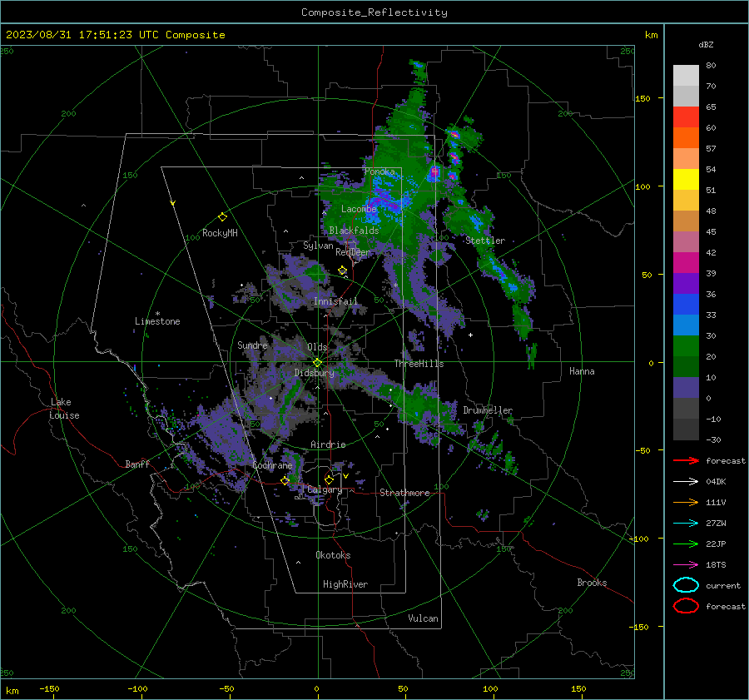Screen dimensions: 749x700
Task: Click the Banff label on map
Action: pyautogui.click(x=137, y=464)
